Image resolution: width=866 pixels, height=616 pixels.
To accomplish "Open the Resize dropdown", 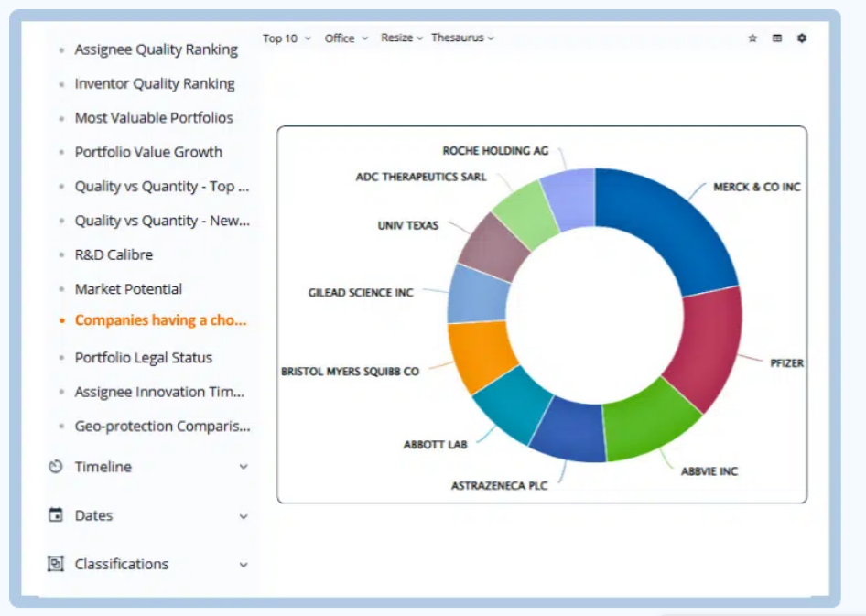I will pos(402,38).
